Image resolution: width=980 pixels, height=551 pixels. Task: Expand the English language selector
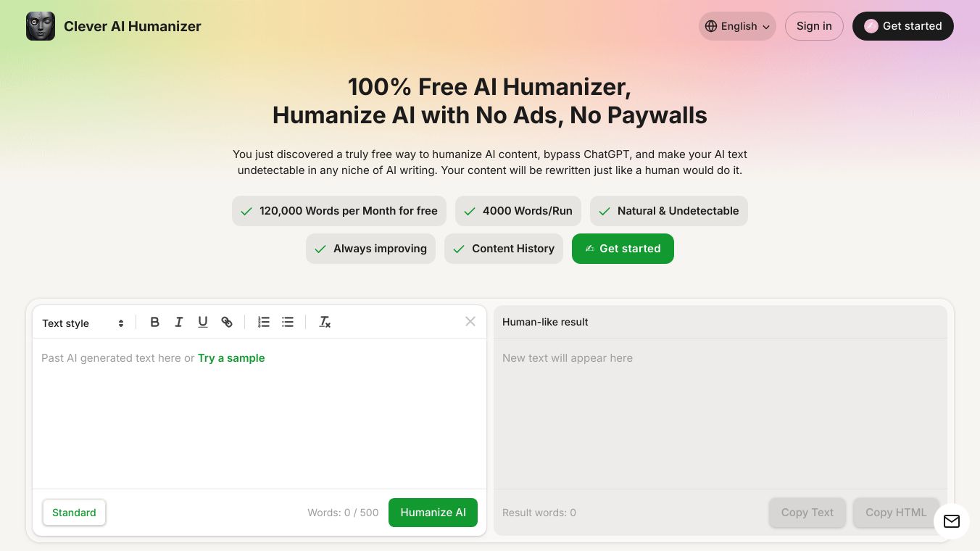tap(737, 26)
